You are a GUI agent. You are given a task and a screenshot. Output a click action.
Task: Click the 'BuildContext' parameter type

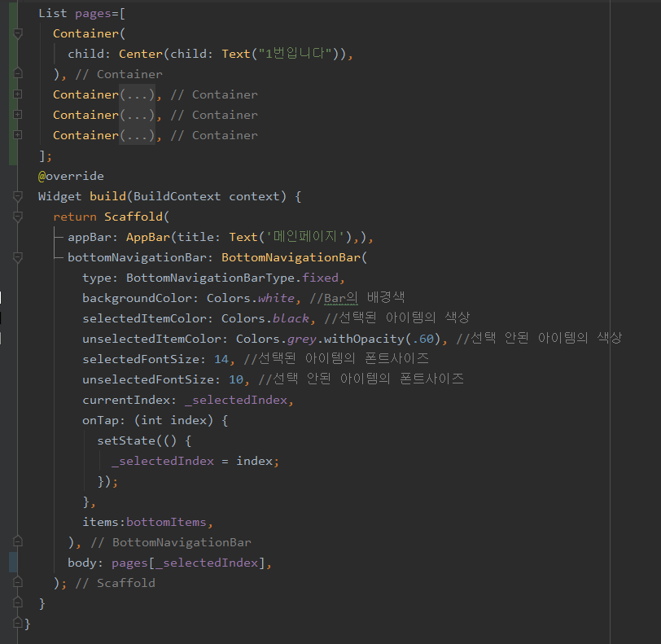tap(177, 196)
